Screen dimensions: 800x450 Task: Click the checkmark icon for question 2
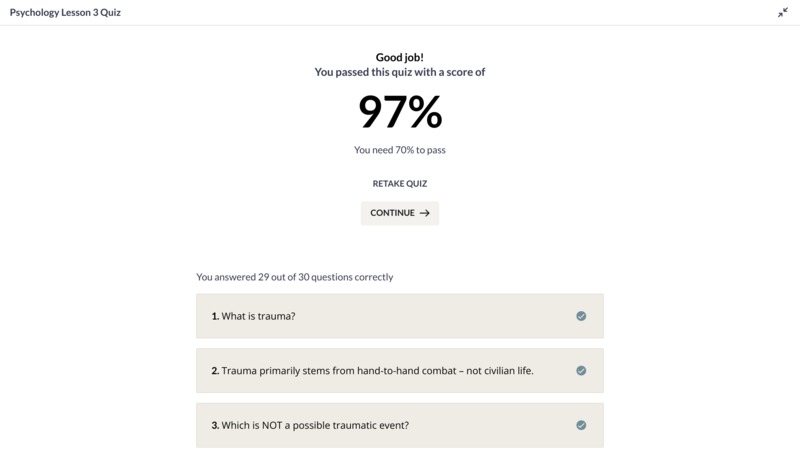coord(581,370)
